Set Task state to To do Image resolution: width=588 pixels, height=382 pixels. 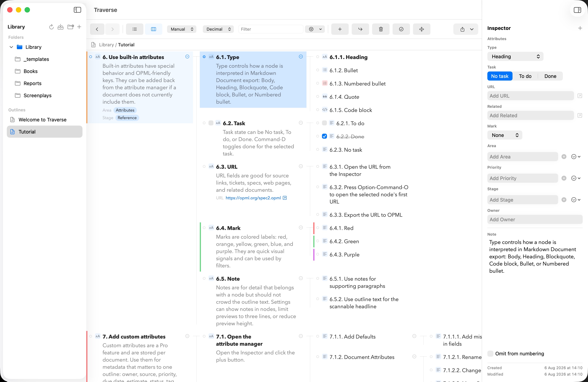click(525, 76)
